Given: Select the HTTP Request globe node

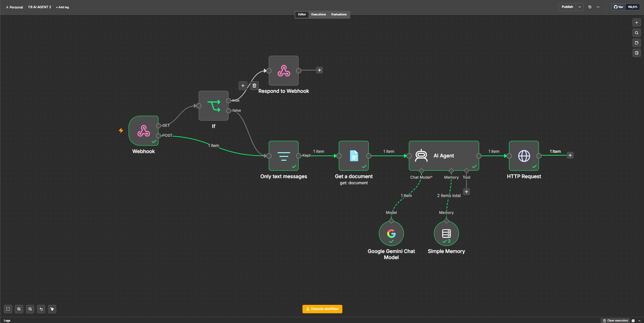Looking at the screenshot, I should pos(524,156).
